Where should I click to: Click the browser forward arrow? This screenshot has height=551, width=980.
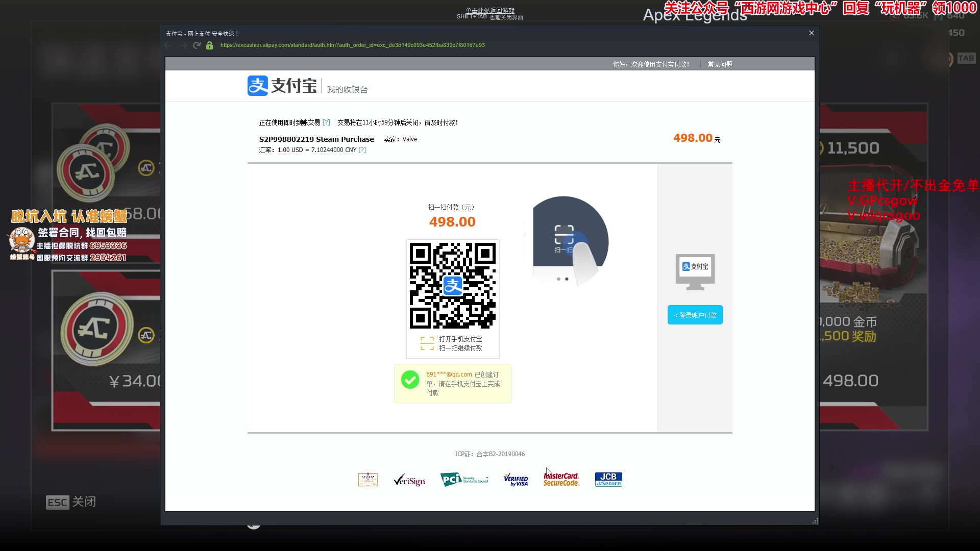coord(183,45)
